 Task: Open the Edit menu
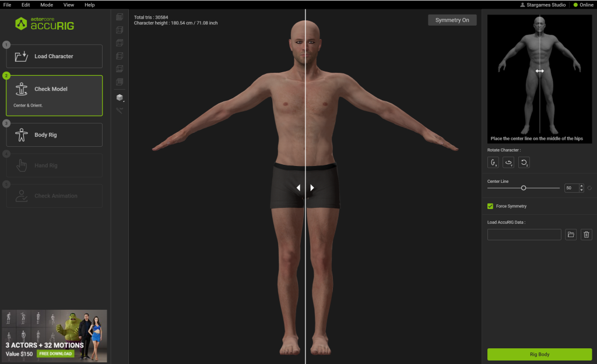pyautogui.click(x=26, y=5)
